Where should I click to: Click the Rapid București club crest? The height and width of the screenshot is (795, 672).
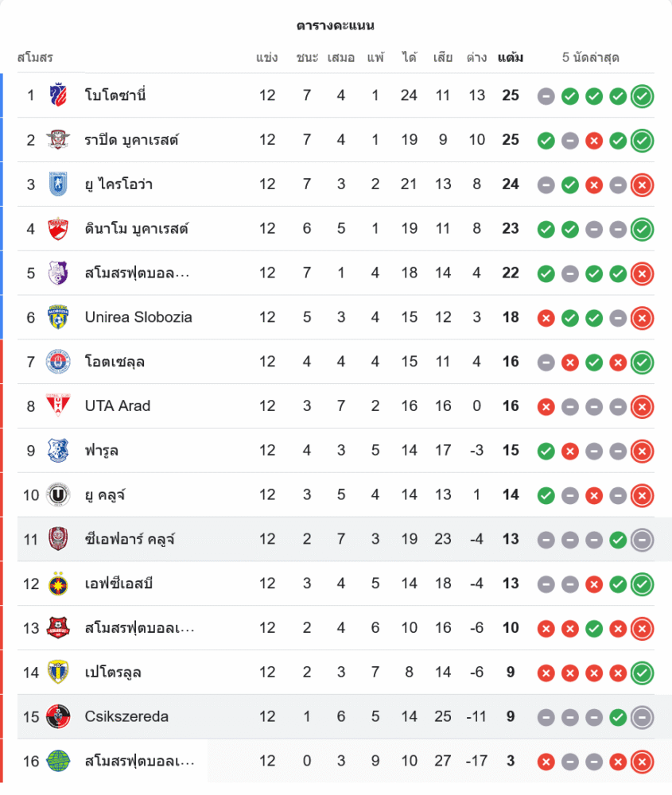(x=58, y=140)
